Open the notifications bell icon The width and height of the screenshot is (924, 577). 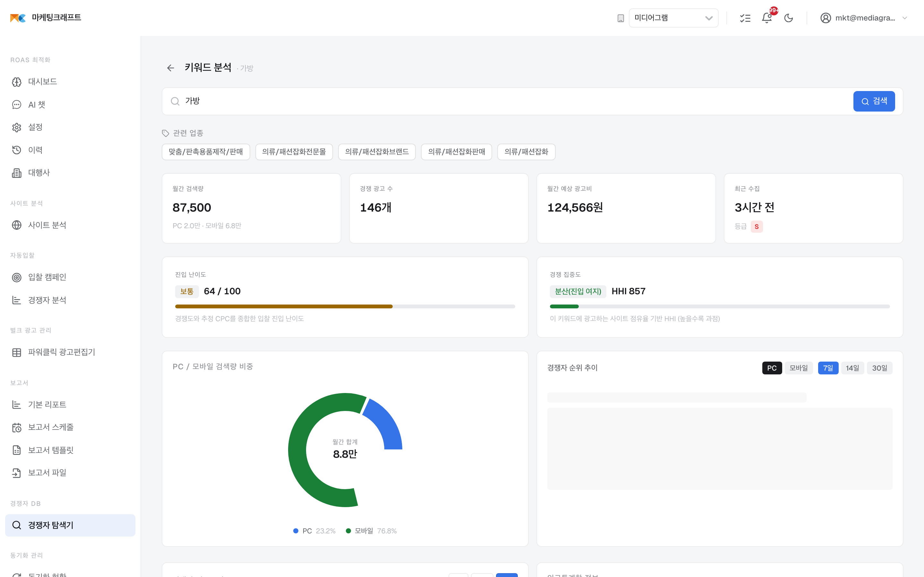pos(767,18)
